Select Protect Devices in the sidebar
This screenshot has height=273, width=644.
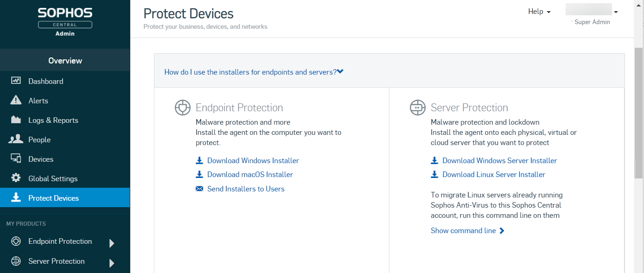tap(53, 198)
